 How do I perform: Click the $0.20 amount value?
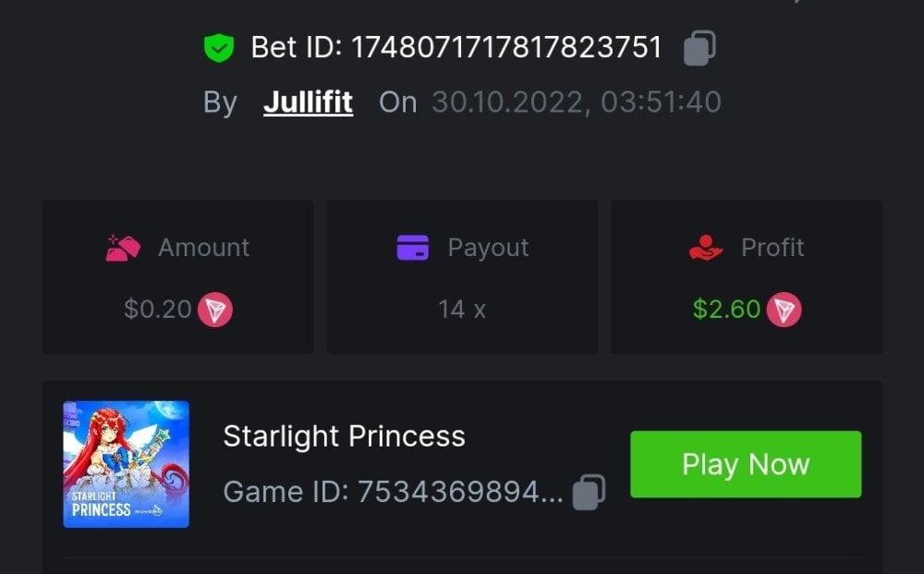pos(157,309)
